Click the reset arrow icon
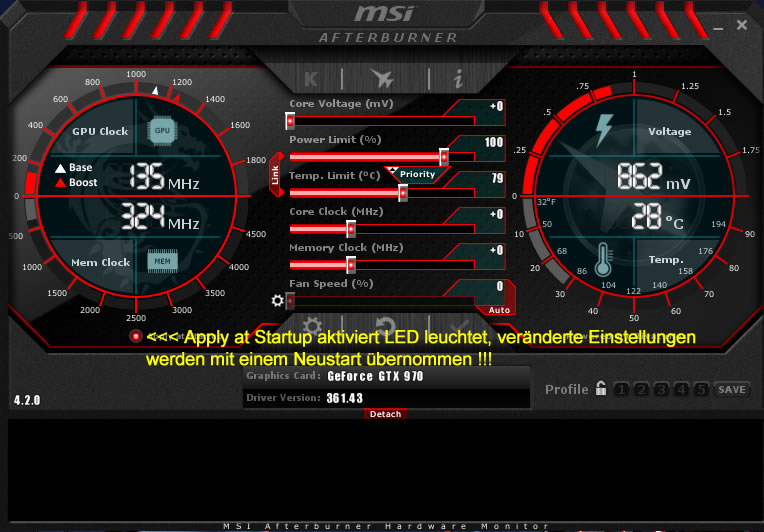 (x=385, y=325)
